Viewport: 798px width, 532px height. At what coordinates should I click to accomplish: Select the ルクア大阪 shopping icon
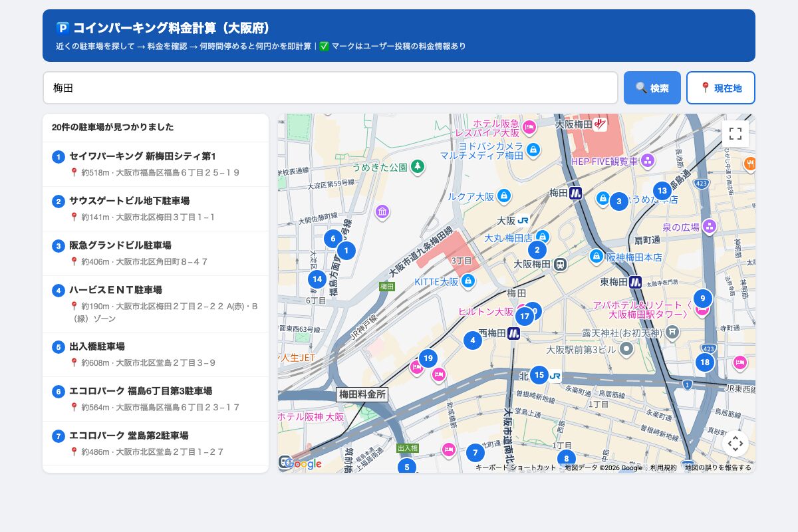504,196
